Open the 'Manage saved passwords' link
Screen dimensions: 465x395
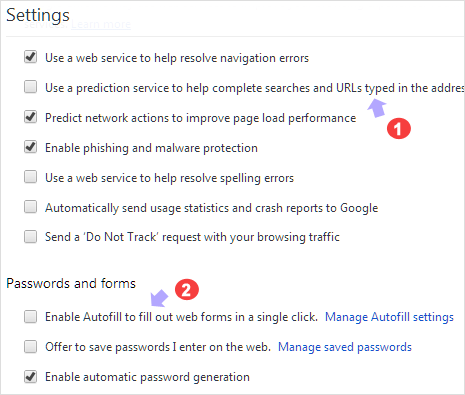pyautogui.click(x=345, y=347)
